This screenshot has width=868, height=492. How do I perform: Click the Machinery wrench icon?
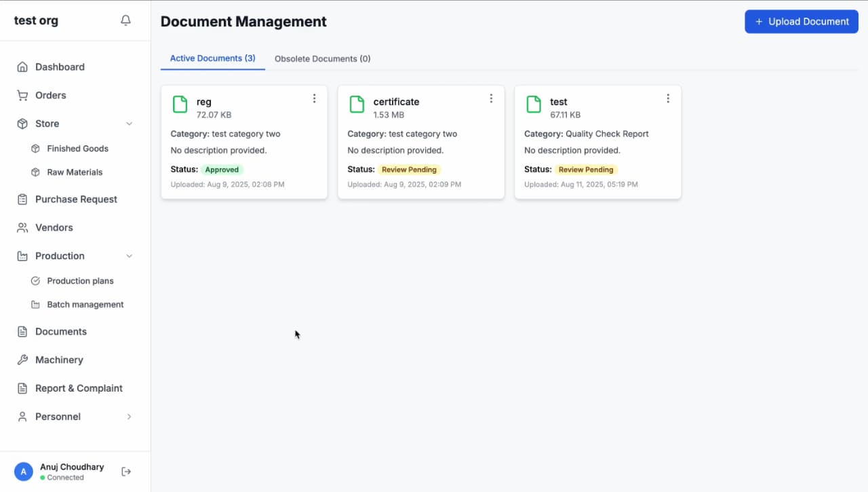[x=22, y=360]
